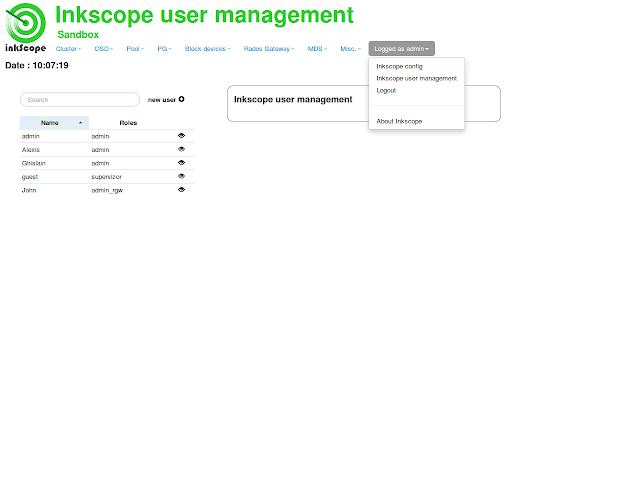Choose Inkscope user management menu entry
640x480 pixels.
tap(416, 78)
